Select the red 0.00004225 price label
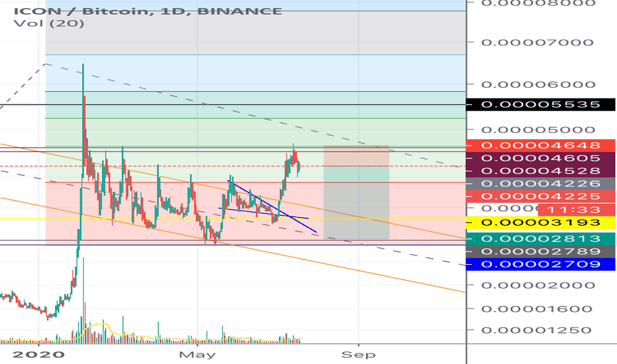The width and height of the screenshot is (617, 364). click(540, 197)
